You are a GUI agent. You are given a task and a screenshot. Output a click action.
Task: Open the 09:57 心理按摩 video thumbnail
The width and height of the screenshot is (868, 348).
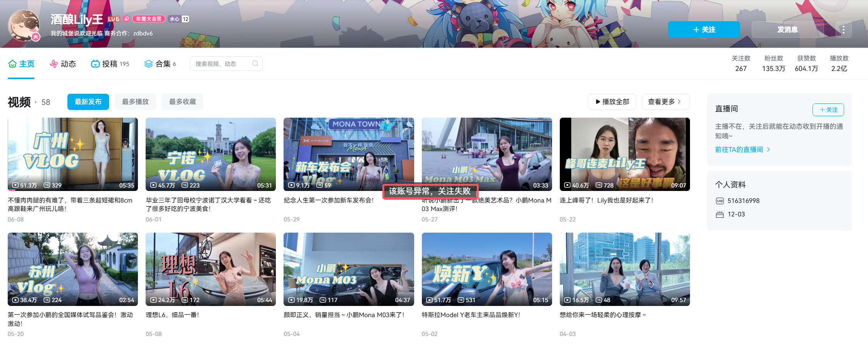click(x=625, y=269)
